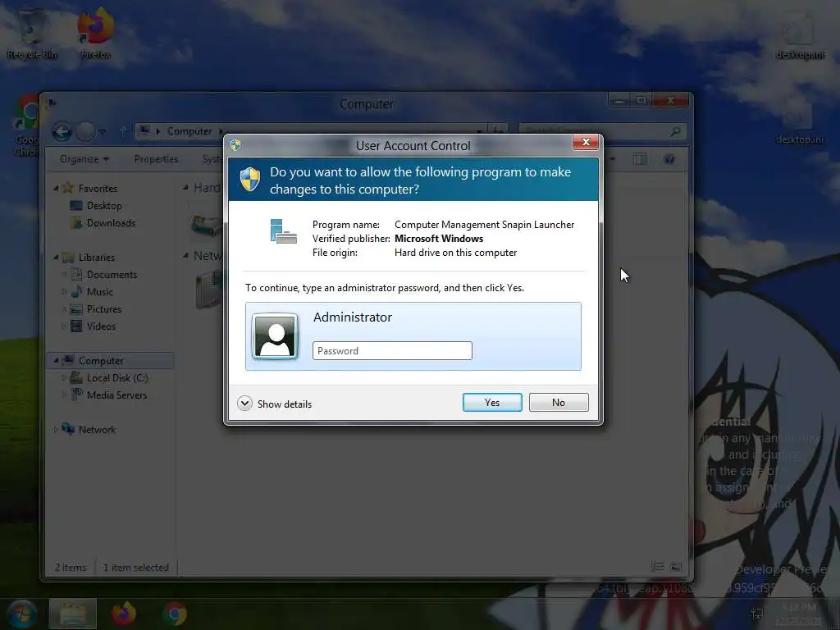Select Music library
Viewport: 840px width, 630px height.
tap(99, 292)
